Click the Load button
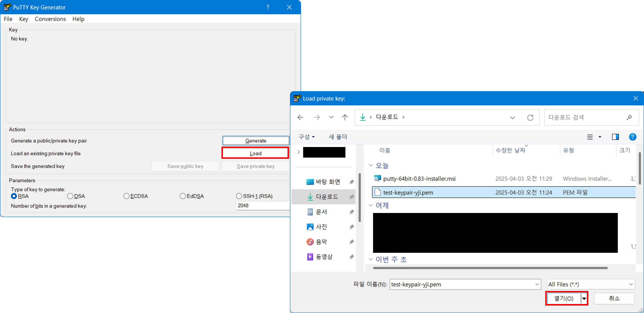Screen dimensions: 644x313 (255, 153)
